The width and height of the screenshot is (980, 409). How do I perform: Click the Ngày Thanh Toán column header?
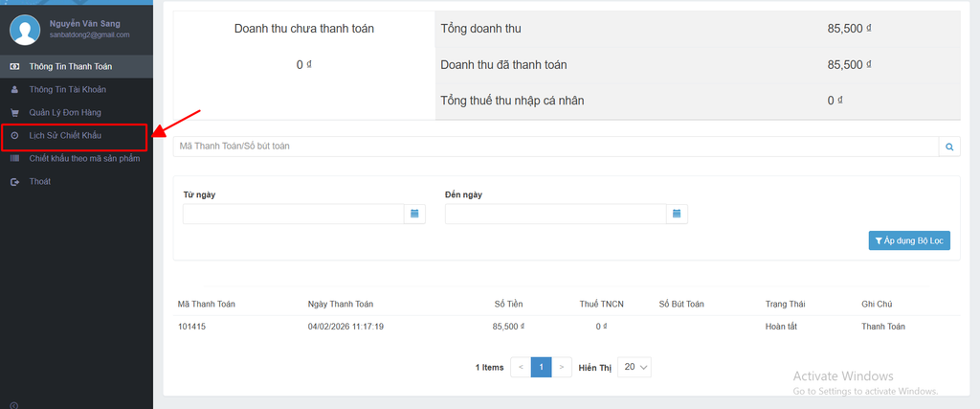342,304
